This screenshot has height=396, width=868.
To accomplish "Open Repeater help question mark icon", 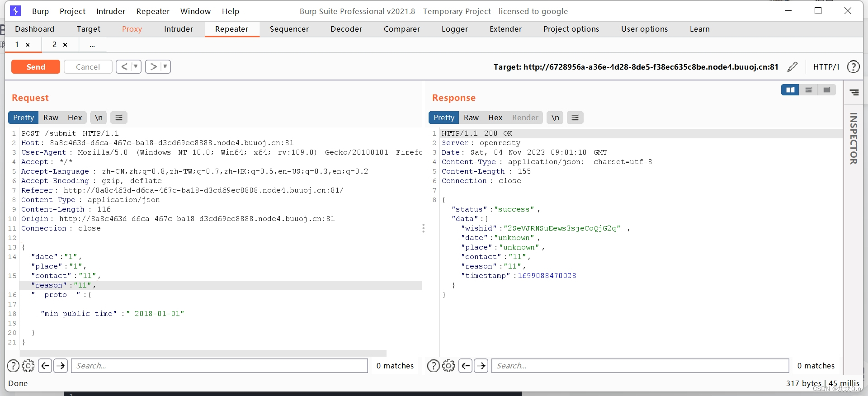I will coord(853,67).
